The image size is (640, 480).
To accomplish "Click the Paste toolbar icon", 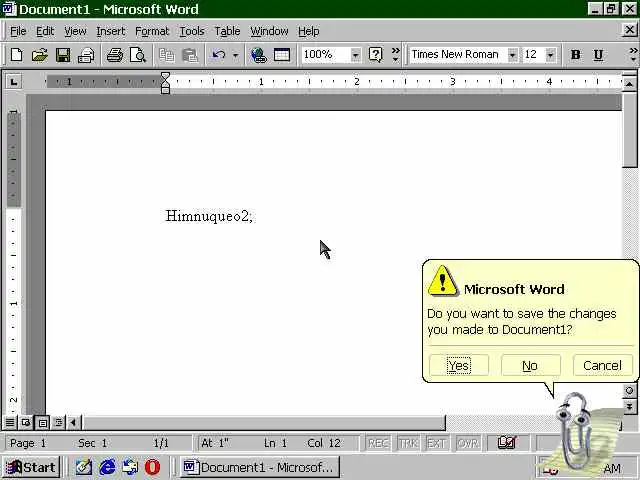I will tap(190, 55).
